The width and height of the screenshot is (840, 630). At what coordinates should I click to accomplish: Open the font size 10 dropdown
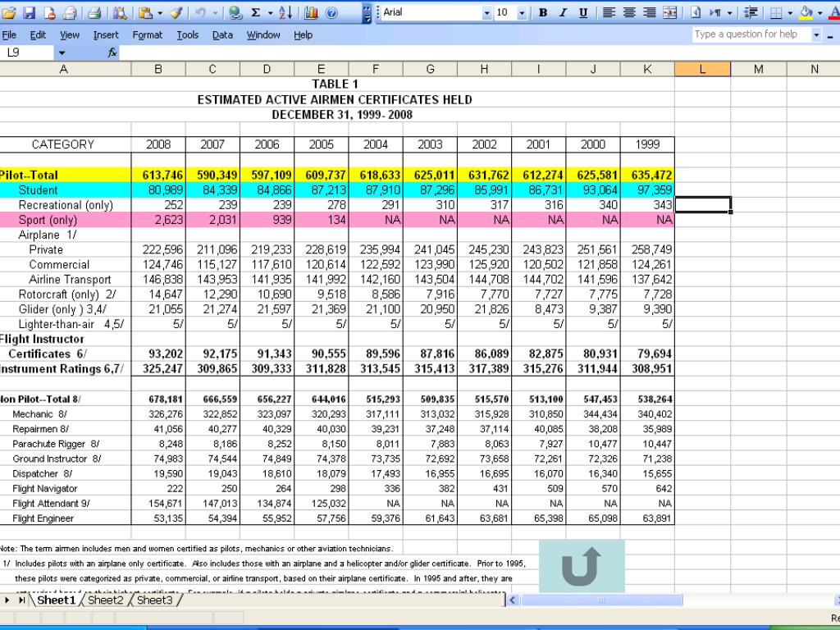(522, 12)
